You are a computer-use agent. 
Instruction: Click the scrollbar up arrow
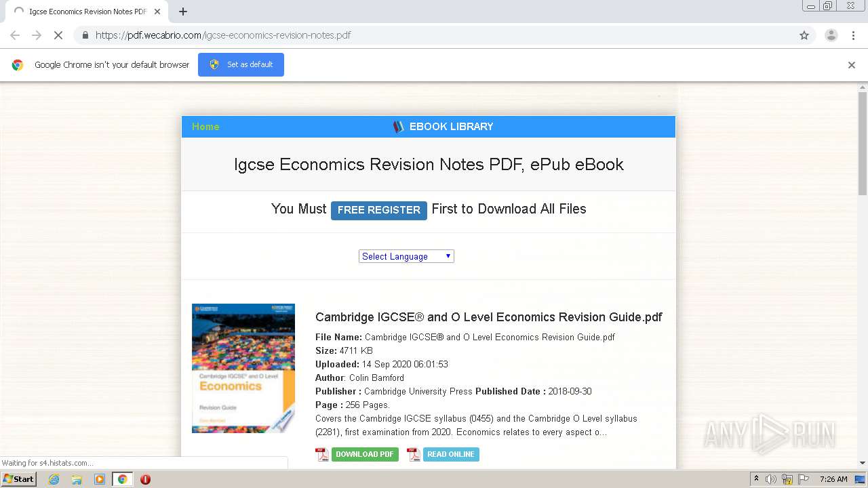863,87
